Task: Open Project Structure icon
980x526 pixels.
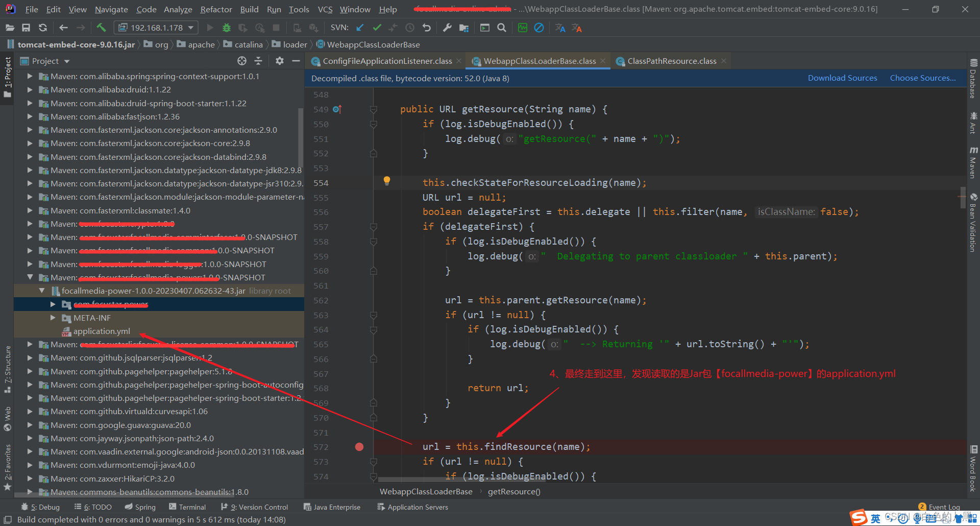Action: [464, 28]
